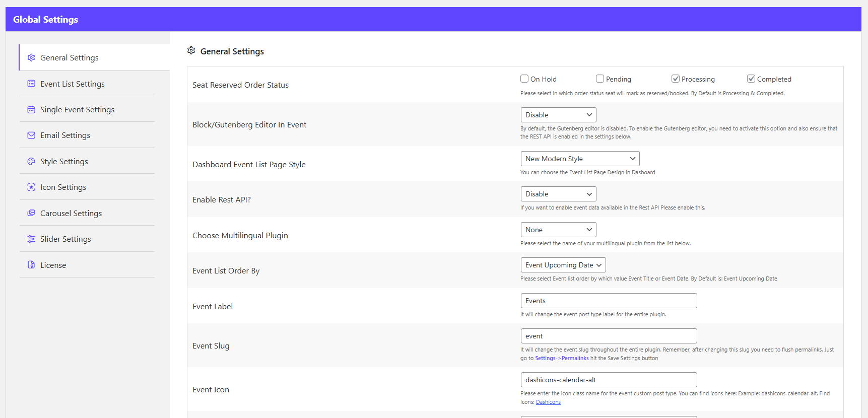Click the Slider Settings sliders icon
The height and width of the screenshot is (418, 868).
(x=31, y=239)
